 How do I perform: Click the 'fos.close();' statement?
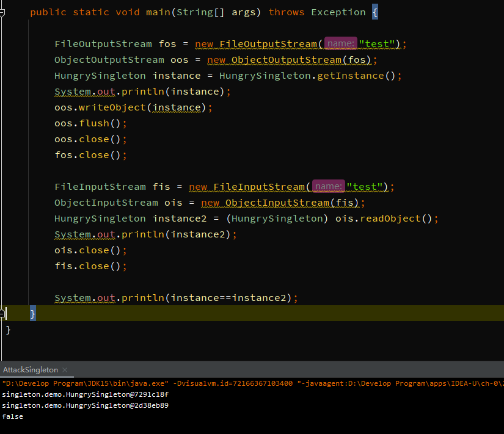[x=90, y=155]
